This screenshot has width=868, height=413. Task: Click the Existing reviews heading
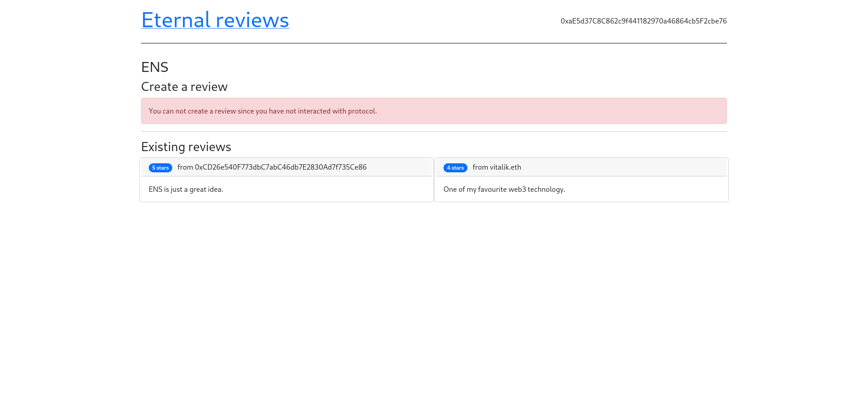tap(186, 147)
